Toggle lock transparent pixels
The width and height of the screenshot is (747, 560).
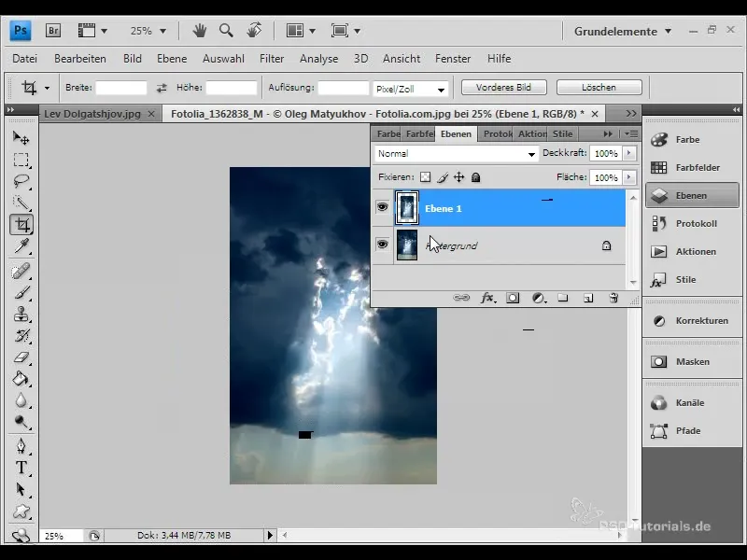(425, 177)
